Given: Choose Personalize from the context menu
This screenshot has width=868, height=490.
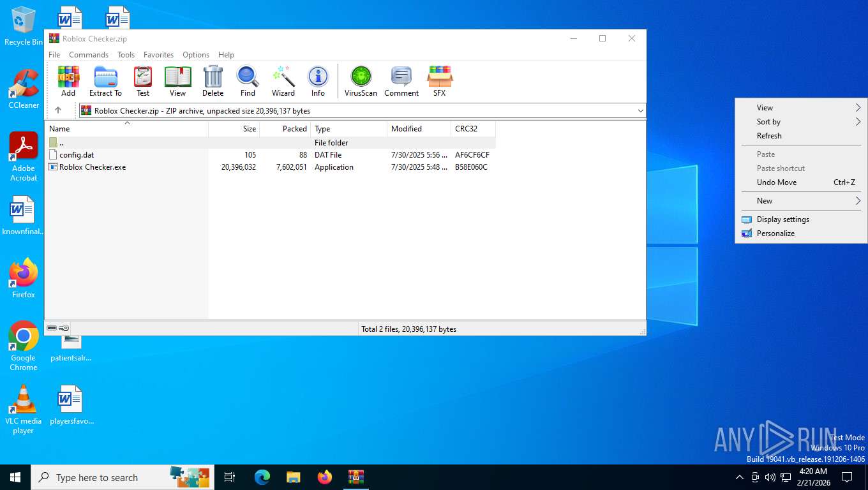Looking at the screenshot, I should [x=801, y=234].
